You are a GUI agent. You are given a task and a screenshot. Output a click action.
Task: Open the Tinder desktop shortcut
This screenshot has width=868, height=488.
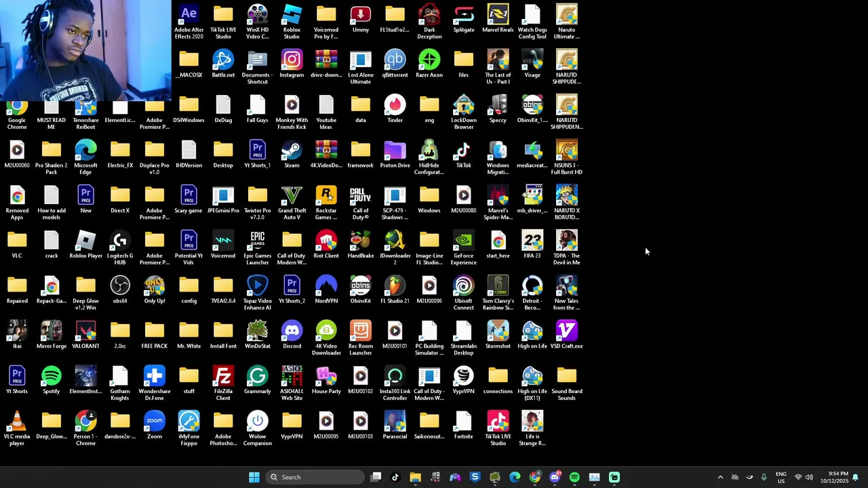[x=395, y=109]
